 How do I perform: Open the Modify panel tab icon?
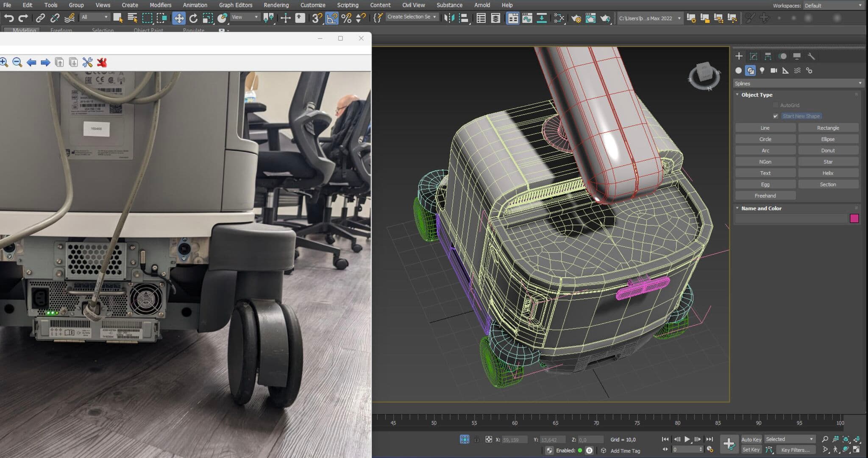753,56
